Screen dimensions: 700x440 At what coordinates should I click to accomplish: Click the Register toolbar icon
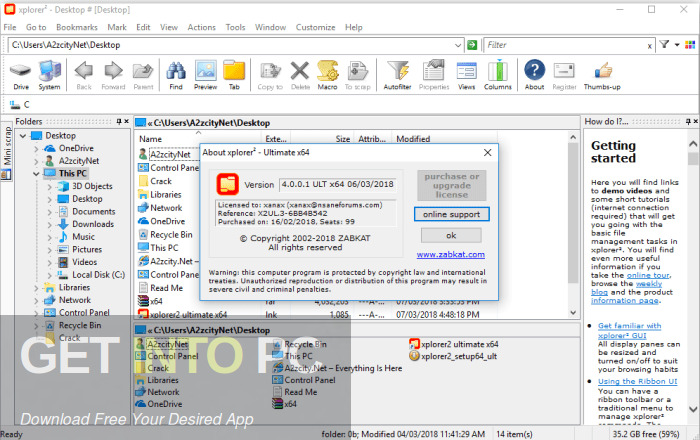coord(564,75)
